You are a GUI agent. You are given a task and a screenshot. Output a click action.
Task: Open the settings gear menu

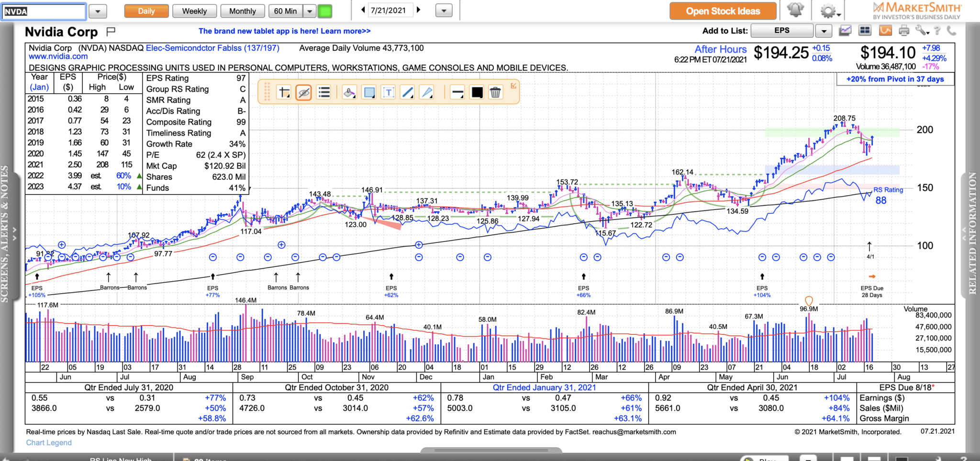(829, 11)
